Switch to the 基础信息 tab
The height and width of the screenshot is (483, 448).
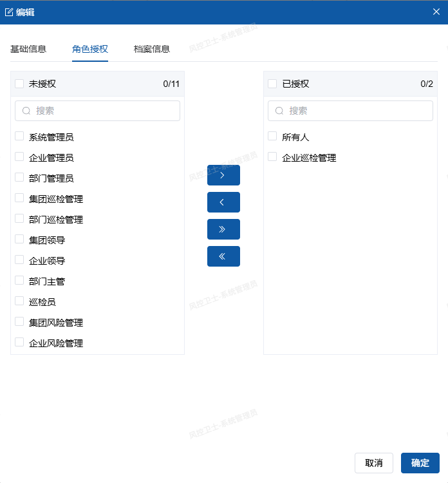point(28,49)
